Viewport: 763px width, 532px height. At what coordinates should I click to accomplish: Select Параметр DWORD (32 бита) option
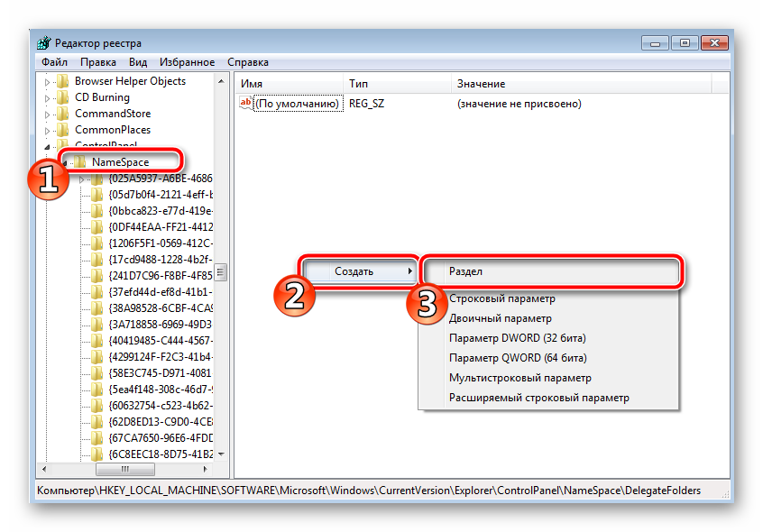pyautogui.click(x=517, y=338)
